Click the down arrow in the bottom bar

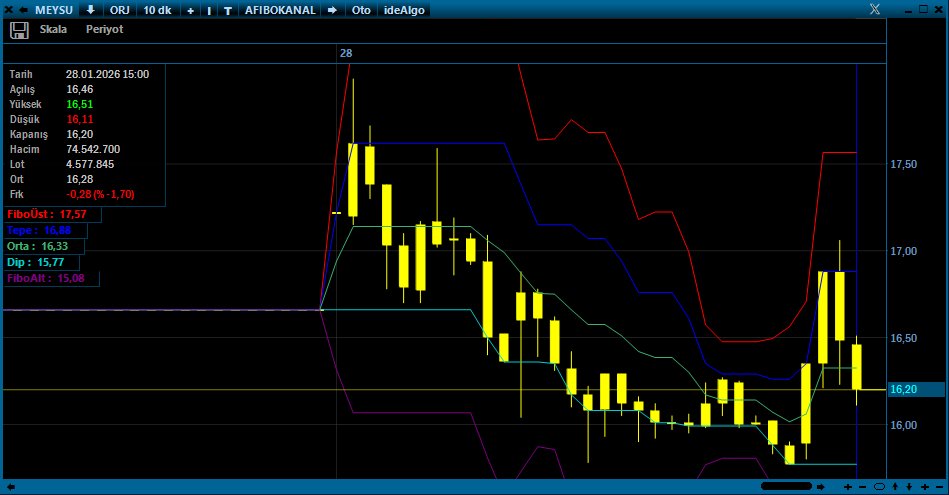click(909, 487)
